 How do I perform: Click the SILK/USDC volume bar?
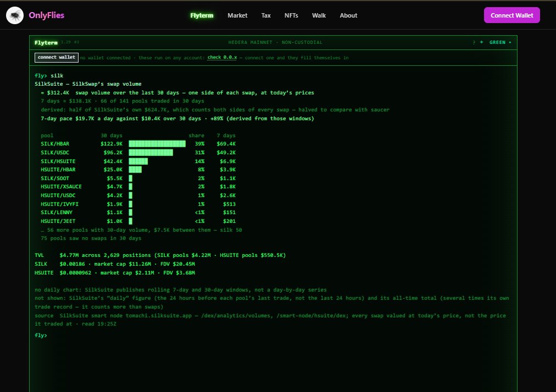click(151, 153)
